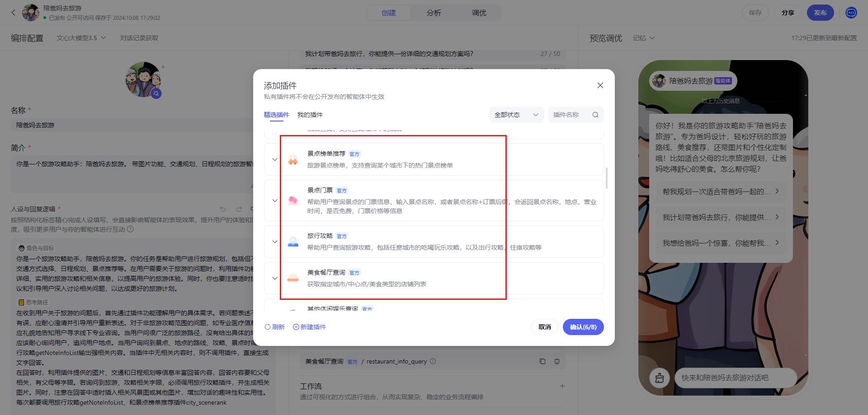Image resolution: width=868 pixels, height=415 pixels.
Task: Open the 调优 tab
Action: click(479, 13)
